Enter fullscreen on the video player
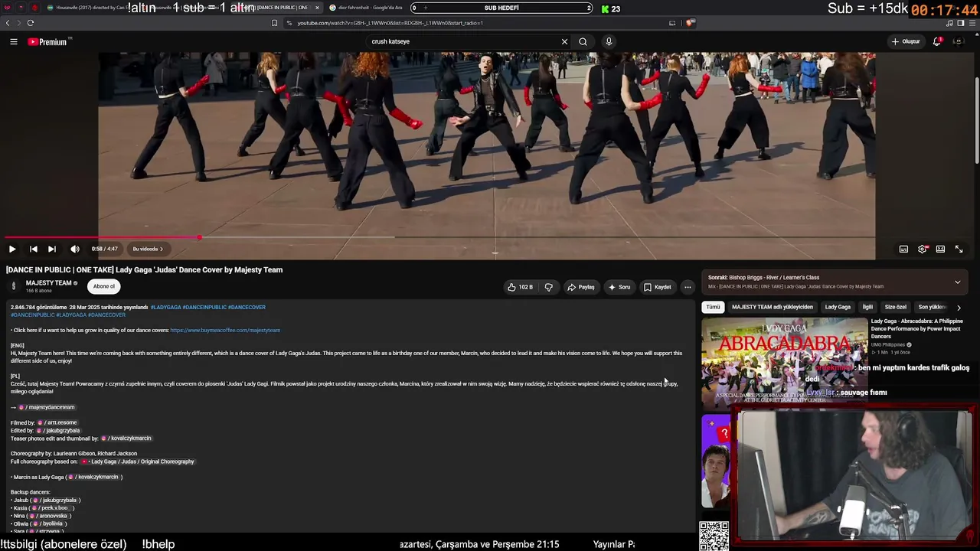Viewport: 980px width, 551px height. pyautogui.click(x=959, y=249)
